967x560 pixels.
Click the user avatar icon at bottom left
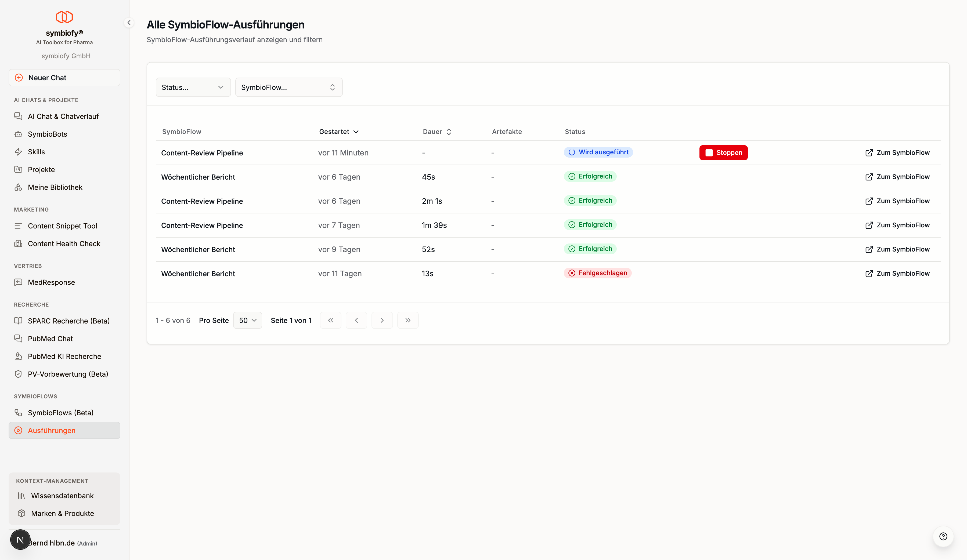(20, 540)
